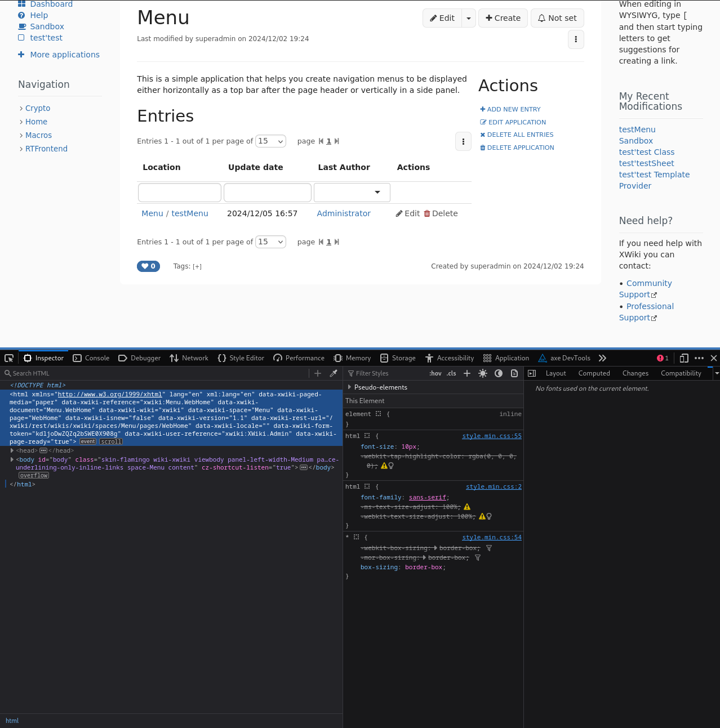Open the Memory tab
The width and height of the screenshot is (720, 728).
tap(352, 358)
